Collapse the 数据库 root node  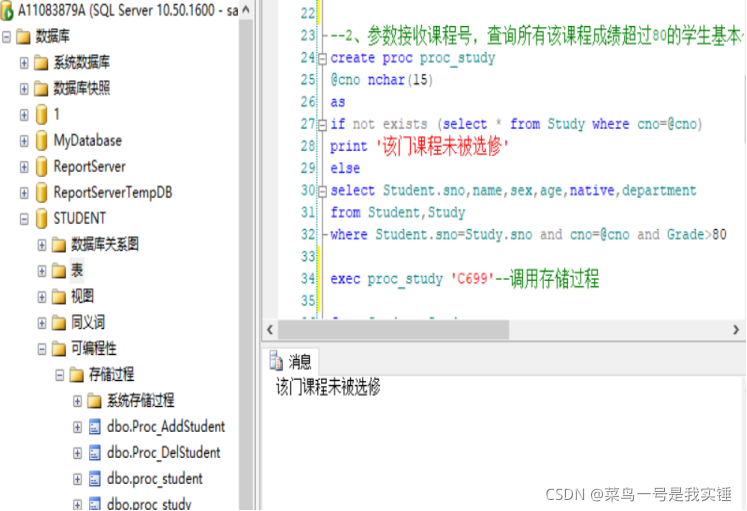[x=6, y=37]
